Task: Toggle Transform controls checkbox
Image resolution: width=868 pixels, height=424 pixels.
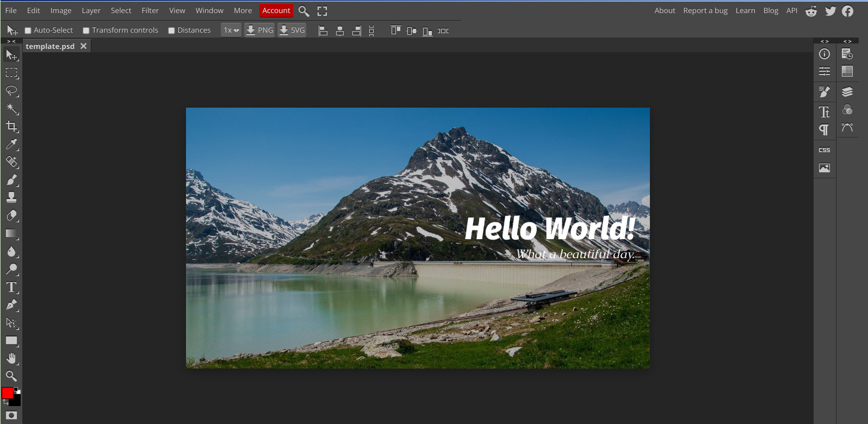Action: point(86,30)
